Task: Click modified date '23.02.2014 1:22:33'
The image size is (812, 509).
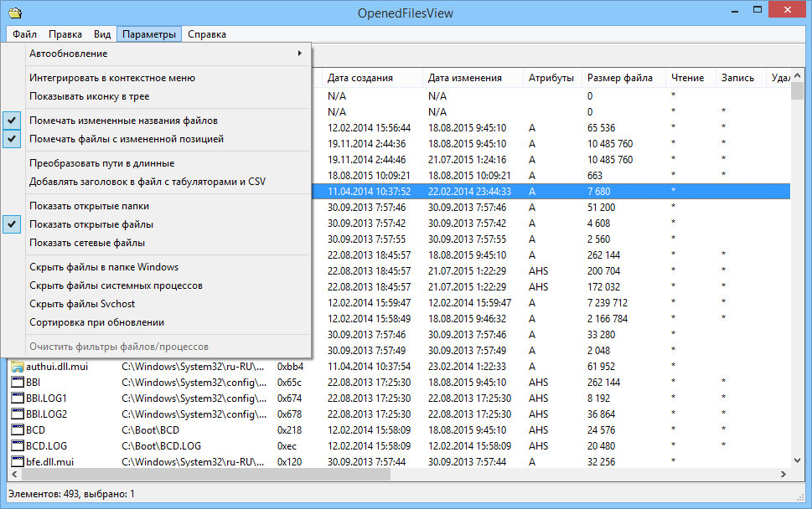Action: coord(467,367)
